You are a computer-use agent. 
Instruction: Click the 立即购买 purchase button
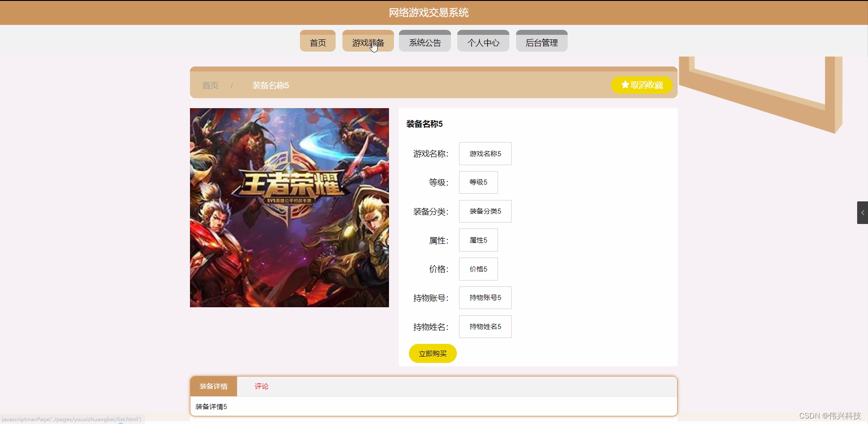click(x=432, y=353)
